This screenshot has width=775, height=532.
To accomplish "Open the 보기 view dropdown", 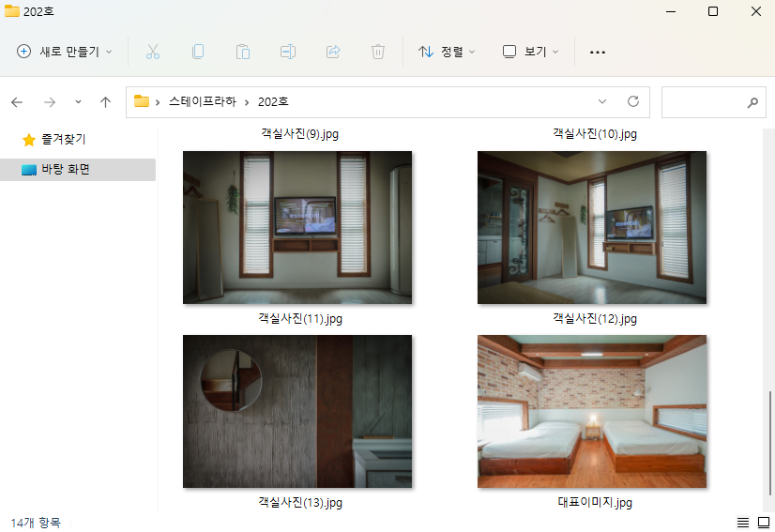I will click(x=530, y=52).
